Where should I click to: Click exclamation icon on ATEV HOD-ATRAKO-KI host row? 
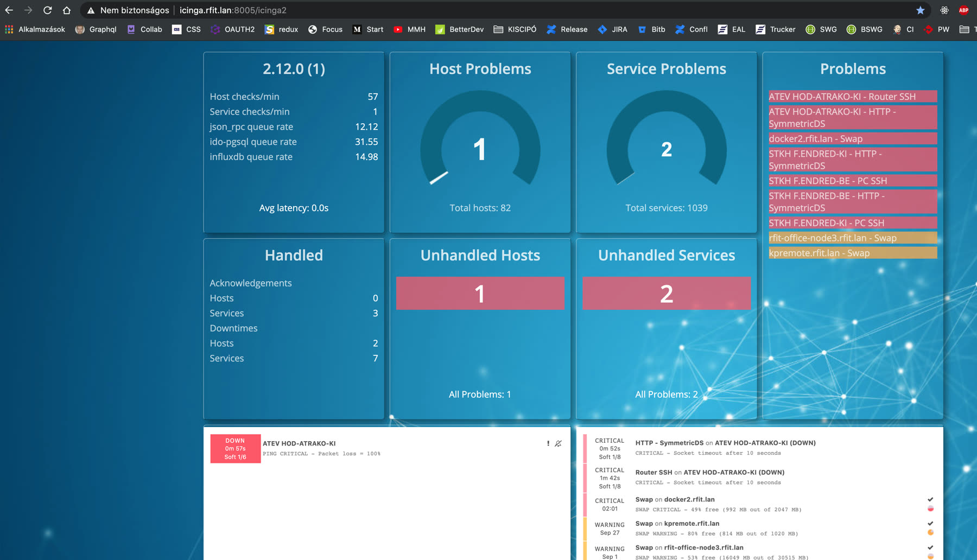[x=548, y=443]
